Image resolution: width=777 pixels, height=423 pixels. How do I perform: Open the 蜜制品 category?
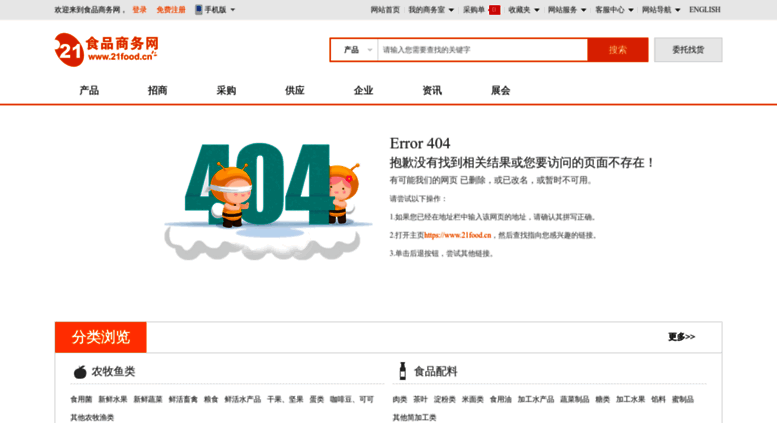[x=683, y=399]
